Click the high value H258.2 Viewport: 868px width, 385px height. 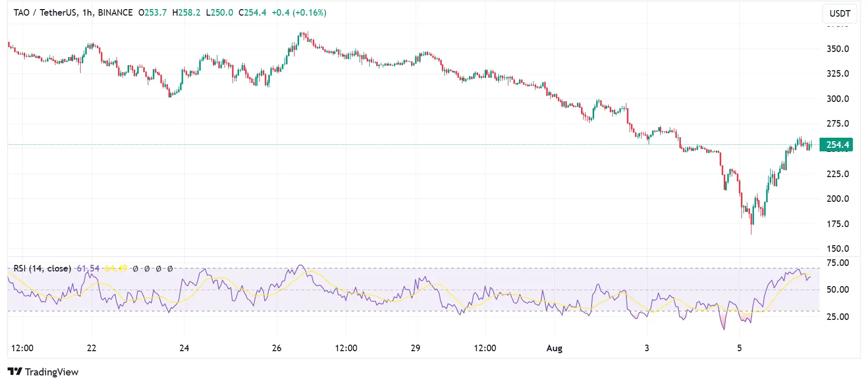186,13
